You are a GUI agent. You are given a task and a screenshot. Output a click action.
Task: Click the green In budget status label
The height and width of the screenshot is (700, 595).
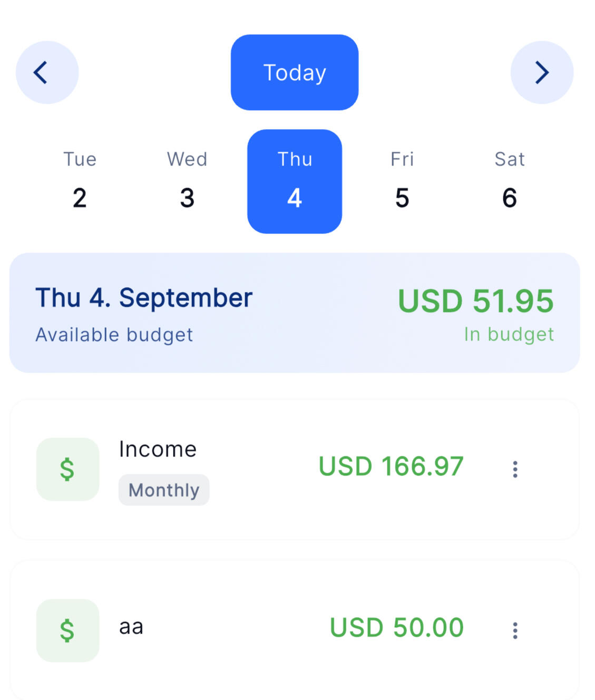click(x=509, y=334)
